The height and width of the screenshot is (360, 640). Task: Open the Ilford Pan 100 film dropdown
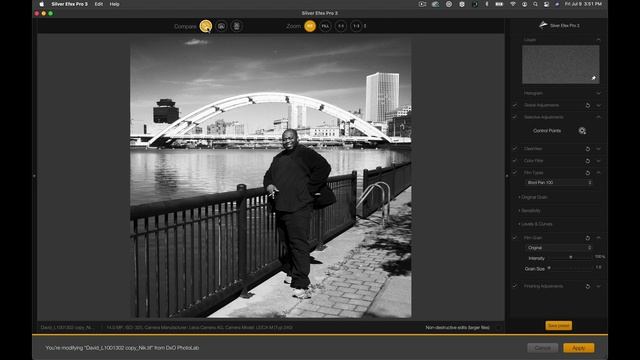click(559, 182)
